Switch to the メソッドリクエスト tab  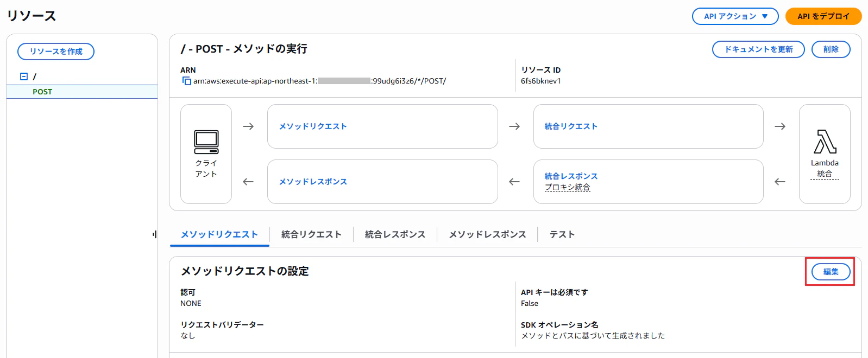219,234
